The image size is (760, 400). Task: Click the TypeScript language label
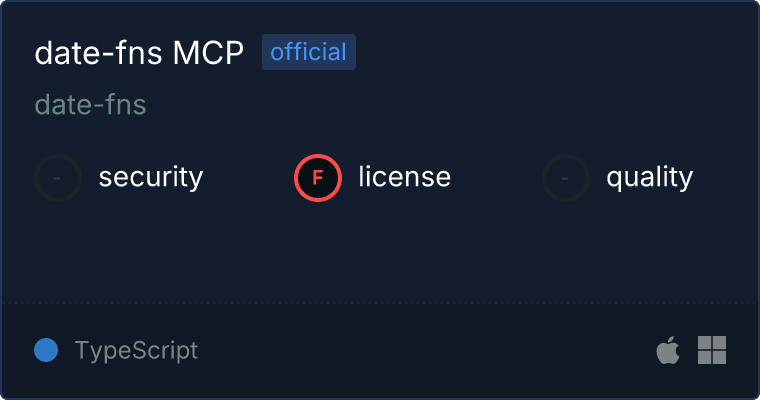tap(136, 350)
